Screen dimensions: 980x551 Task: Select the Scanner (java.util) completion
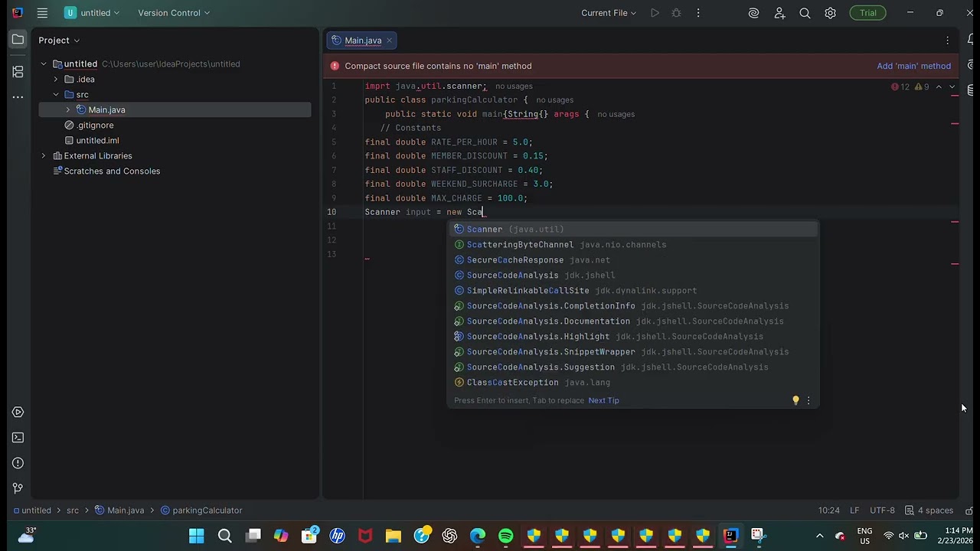pos(632,230)
